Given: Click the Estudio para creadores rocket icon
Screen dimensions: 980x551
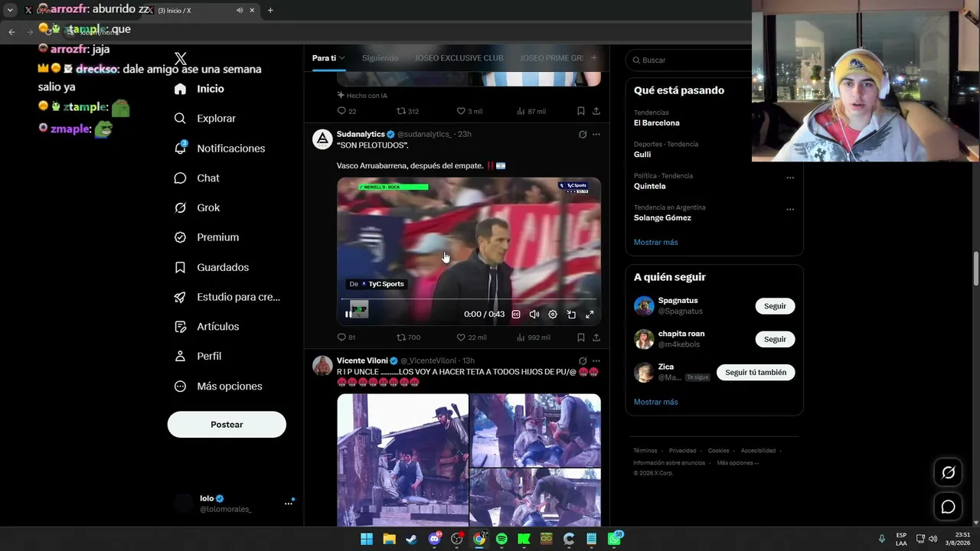Looking at the screenshot, I should (x=180, y=297).
